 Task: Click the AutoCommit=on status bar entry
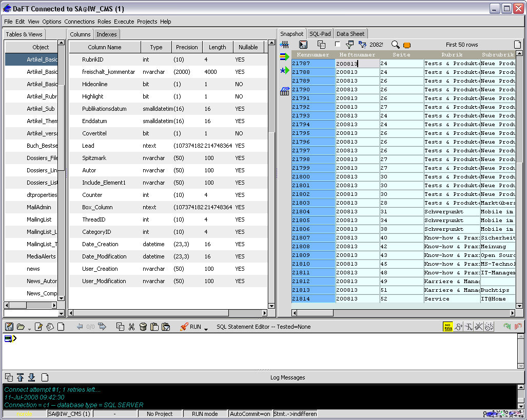250,414
